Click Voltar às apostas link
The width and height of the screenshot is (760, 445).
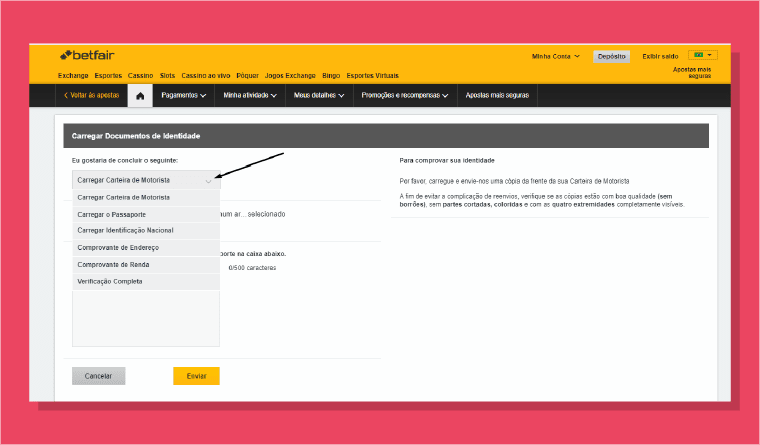pyautogui.click(x=92, y=95)
